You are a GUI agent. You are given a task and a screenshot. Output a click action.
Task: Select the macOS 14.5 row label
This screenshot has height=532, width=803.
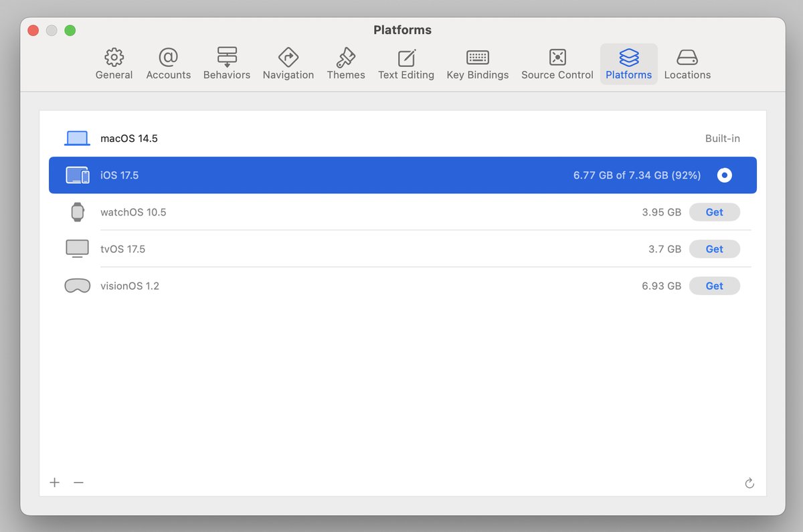[129, 139]
